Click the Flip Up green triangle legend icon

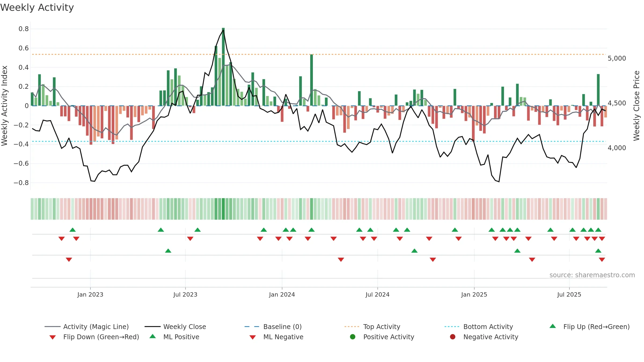(553, 326)
